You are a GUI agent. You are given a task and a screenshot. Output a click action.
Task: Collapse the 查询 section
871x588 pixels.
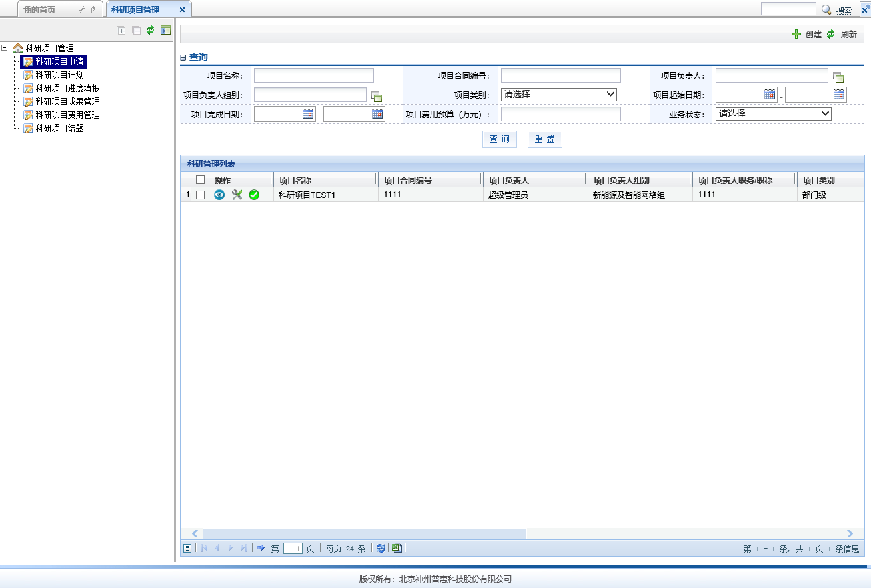click(x=183, y=58)
